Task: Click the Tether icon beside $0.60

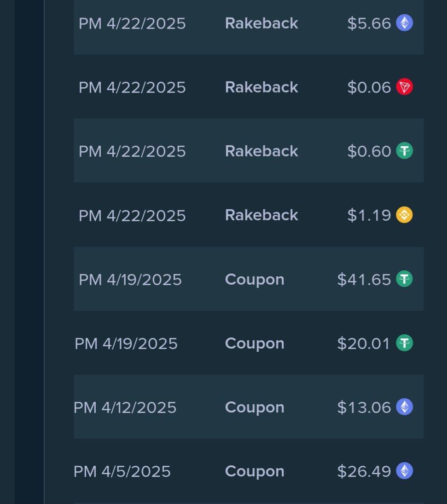Action: (x=404, y=150)
